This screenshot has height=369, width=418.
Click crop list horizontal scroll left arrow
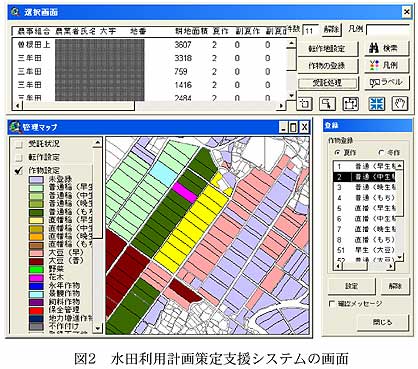coord(338,266)
